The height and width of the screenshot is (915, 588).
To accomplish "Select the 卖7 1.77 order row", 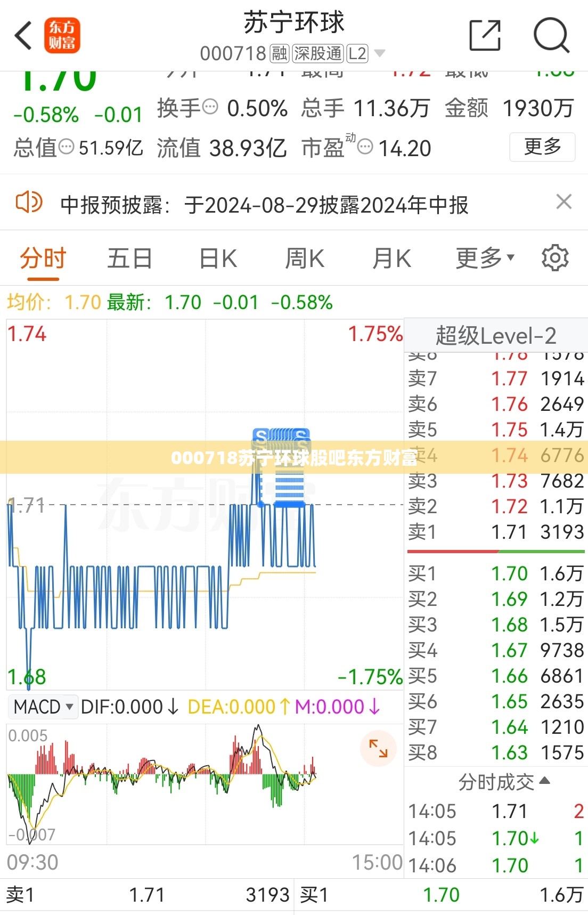I will (496, 378).
